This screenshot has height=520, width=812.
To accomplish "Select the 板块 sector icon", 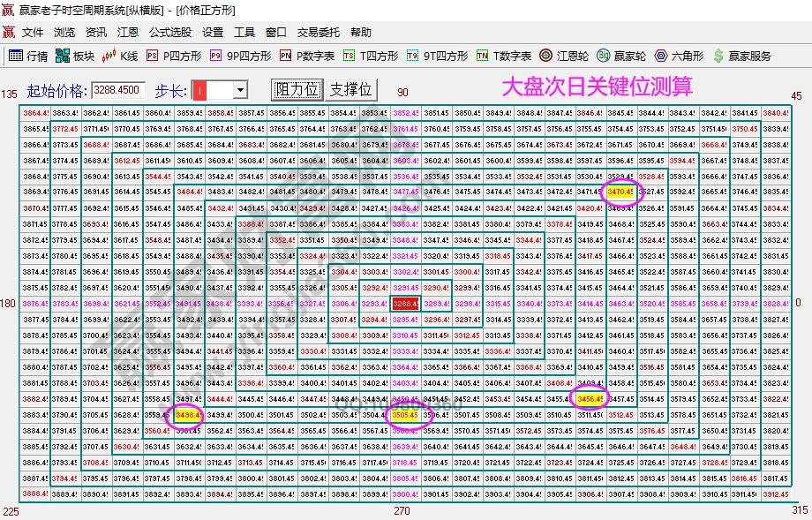I will click(x=74, y=55).
